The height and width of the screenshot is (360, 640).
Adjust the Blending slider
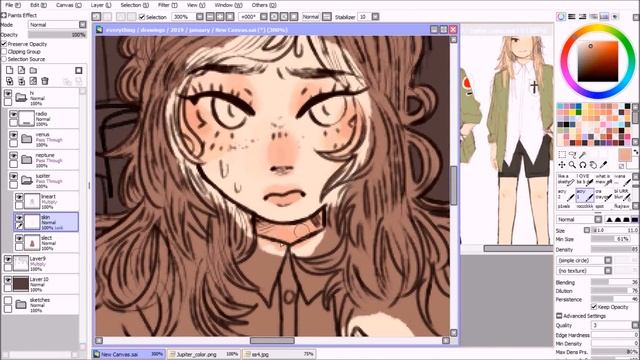[614, 282]
